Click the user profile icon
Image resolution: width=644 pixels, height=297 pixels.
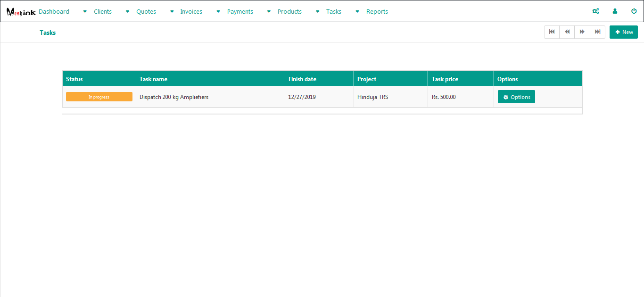click(x=615, y=11)
